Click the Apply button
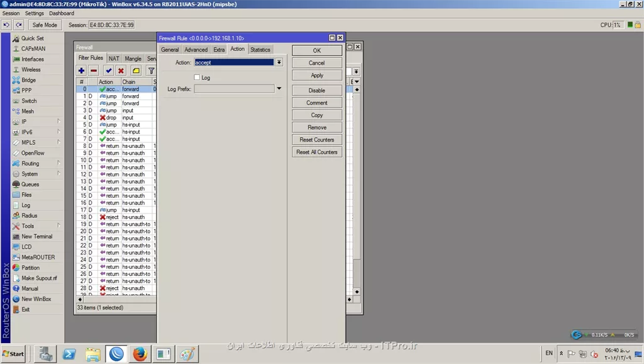The height and width of the screenshot is (364, 644). [317, 76]
